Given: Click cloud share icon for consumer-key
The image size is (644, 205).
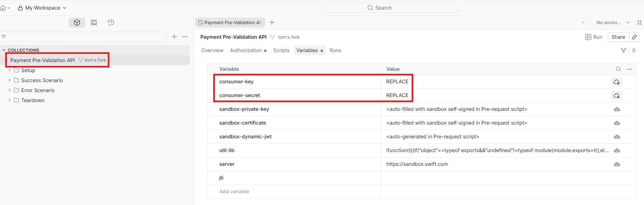Looking at the screenshot, I should [617, 82].
